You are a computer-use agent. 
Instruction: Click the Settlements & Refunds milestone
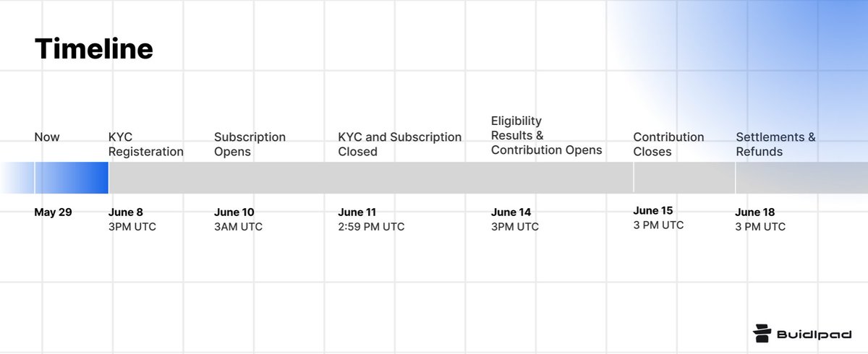(775, 144)
